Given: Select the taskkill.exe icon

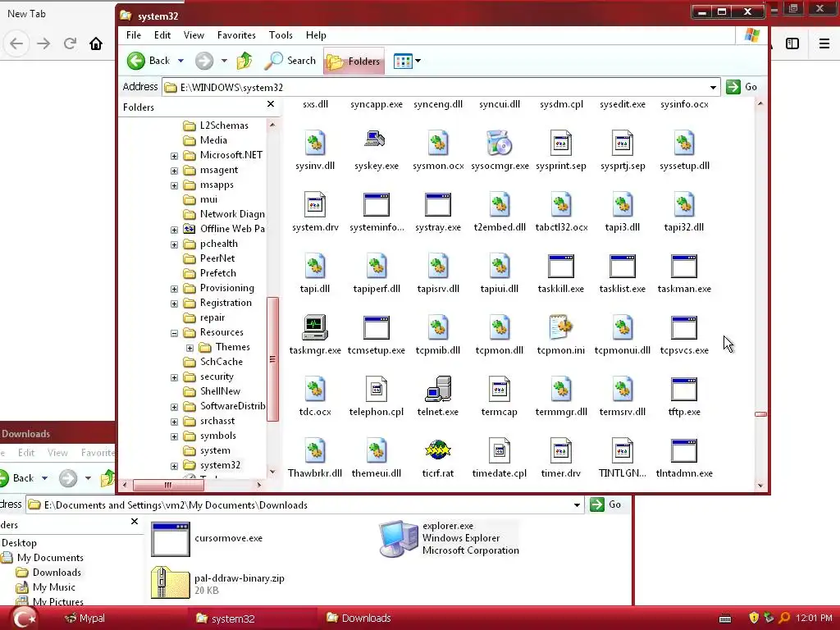Looking at the screenshot, I should point(561,267).
